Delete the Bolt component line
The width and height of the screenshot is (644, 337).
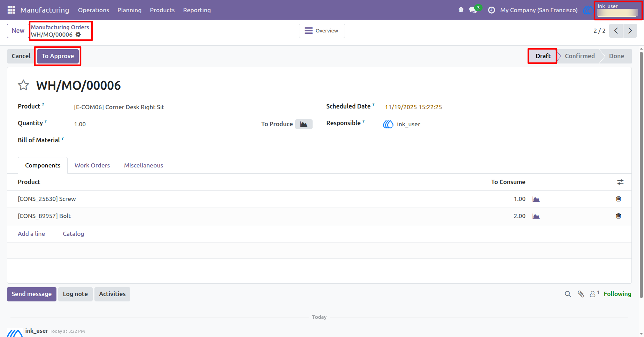[619, 216]
